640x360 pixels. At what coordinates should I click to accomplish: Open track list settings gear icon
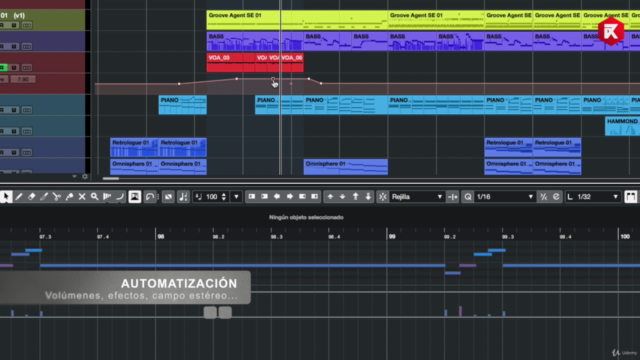point(85,177)
